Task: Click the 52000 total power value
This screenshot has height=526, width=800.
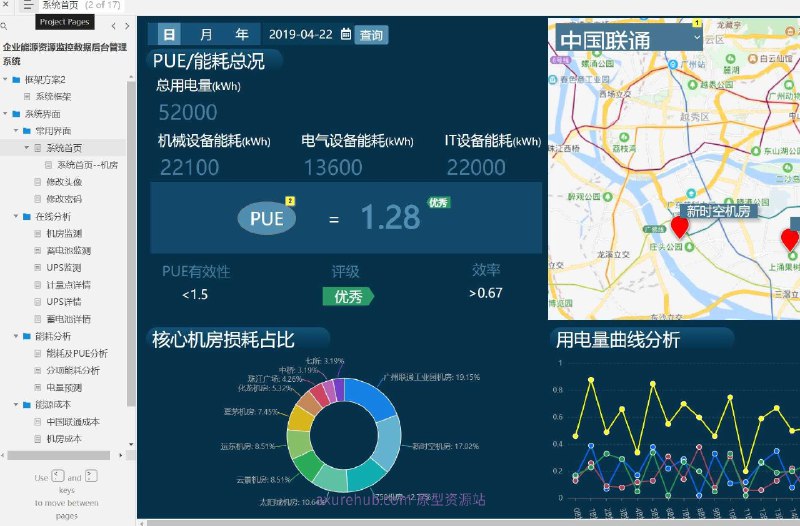Action: click(x=188, y=112)
